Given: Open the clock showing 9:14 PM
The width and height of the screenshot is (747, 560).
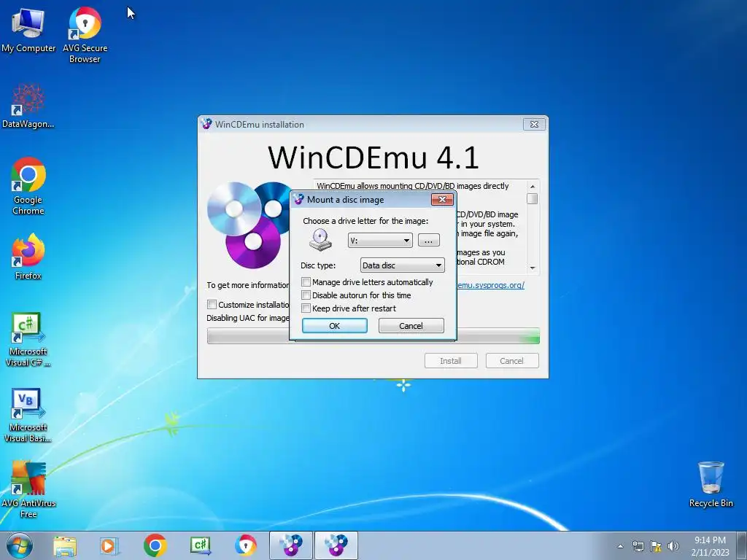Looking at the screenshot, I should coord(710,546).
